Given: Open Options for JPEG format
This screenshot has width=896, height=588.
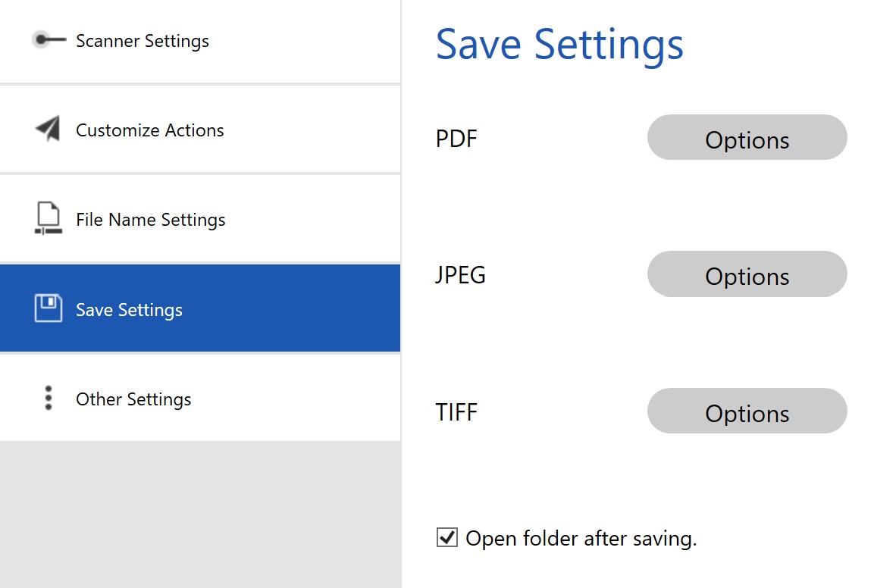Looking at the screenshot, I should [x=747, y=274].
